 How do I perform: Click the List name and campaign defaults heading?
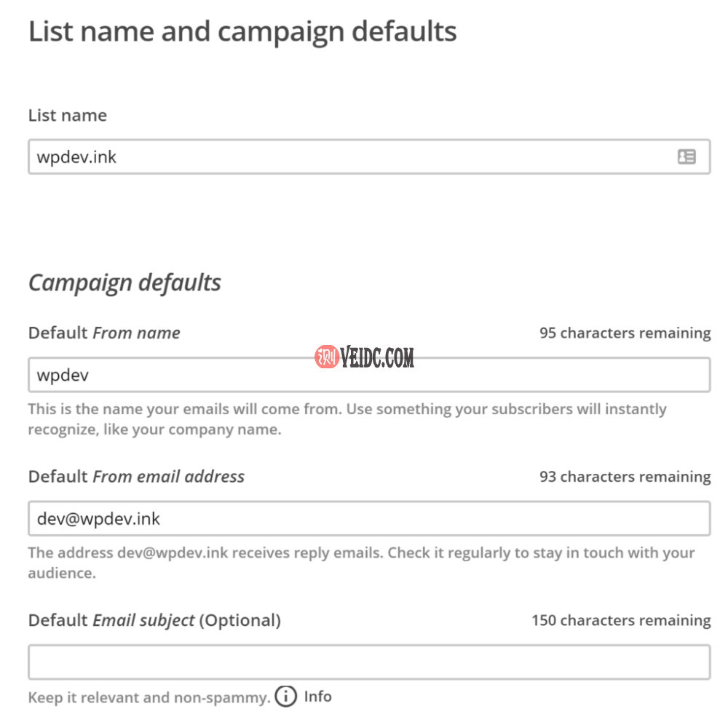point(242,31)
